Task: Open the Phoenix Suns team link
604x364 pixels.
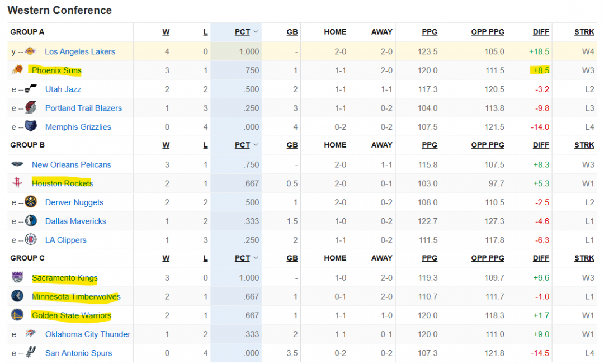Action: [x=56, y=70]
